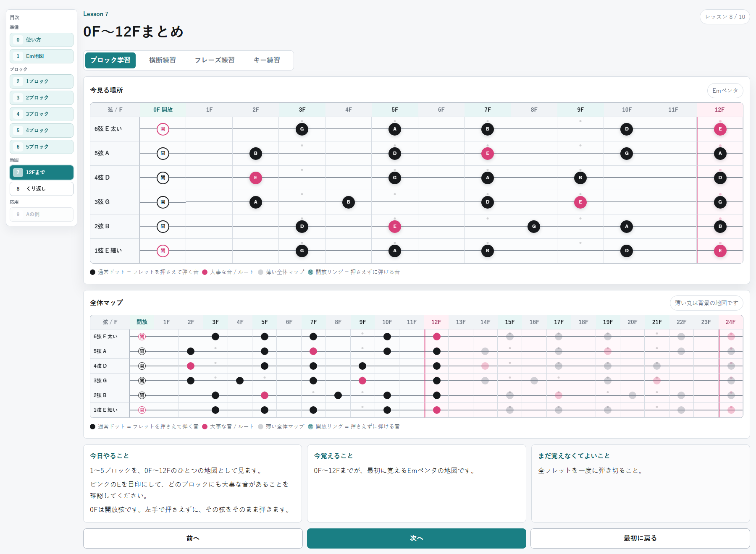
Task: Click the 開放 header in the overview map
Action: coord(142,322)
